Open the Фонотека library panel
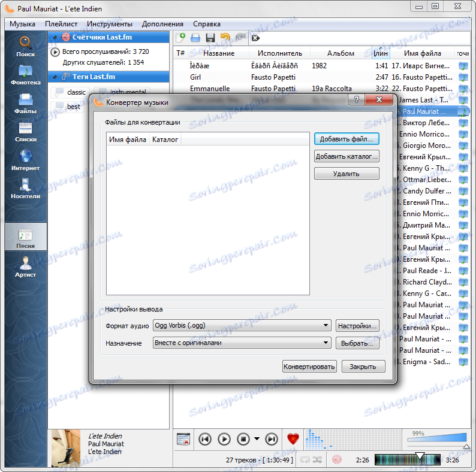The height and width of the screenshot is (472, 476). [26, 75]
